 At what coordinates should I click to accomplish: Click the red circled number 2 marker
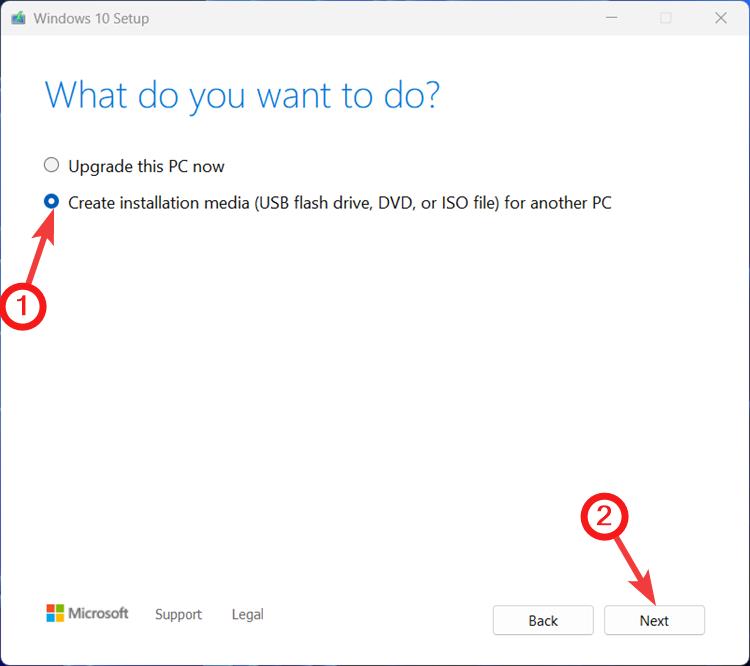pyautogui.click(x=603, y=515)
